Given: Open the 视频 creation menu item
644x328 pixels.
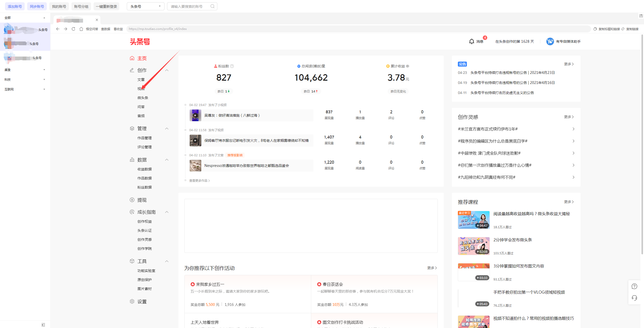Looking at the screenshot, I should tap(141, 89).
